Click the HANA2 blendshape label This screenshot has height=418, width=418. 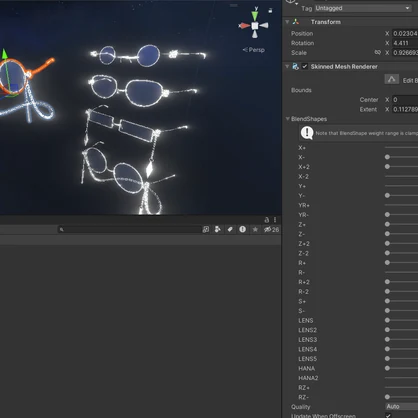[308, 378]
